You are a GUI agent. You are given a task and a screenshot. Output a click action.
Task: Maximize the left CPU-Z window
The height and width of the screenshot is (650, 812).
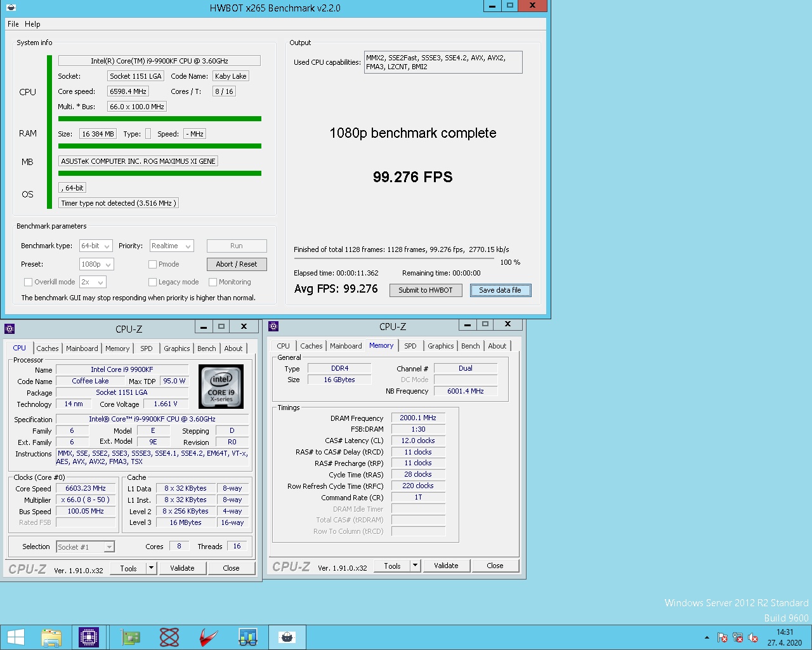(x=221, y=327)
